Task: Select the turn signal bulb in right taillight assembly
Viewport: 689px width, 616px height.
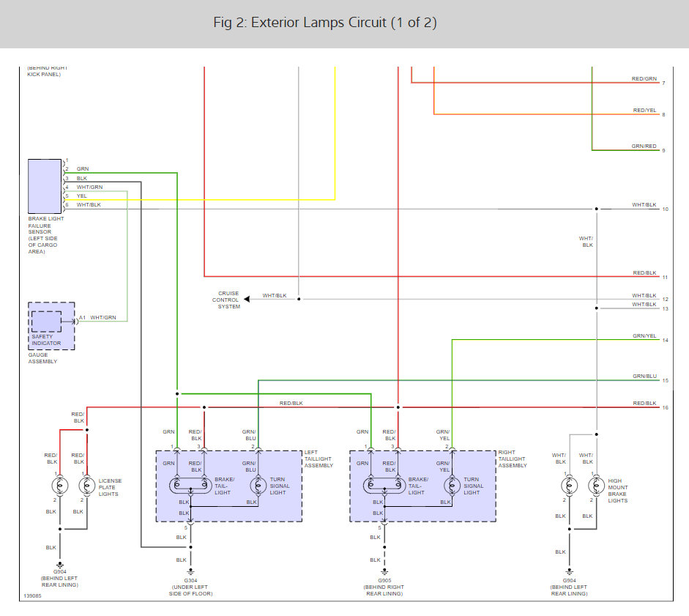Action: point(452,486)
